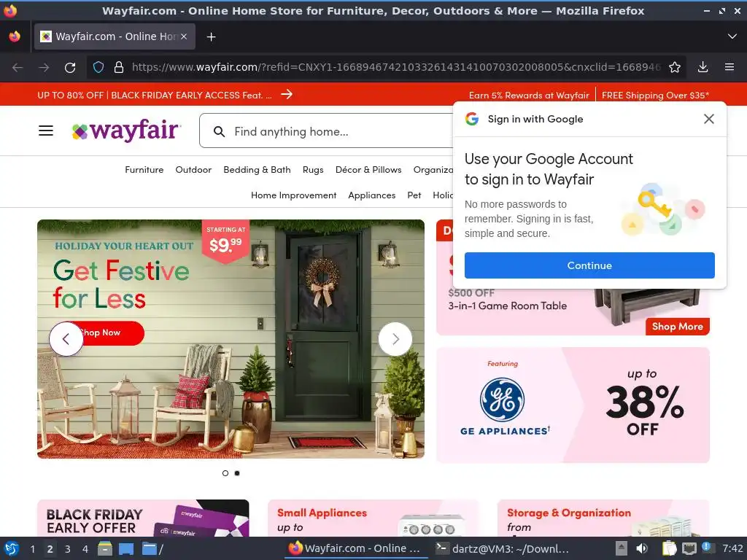
Task: Open Storage & Organization promo card
Action: (603, 518)
